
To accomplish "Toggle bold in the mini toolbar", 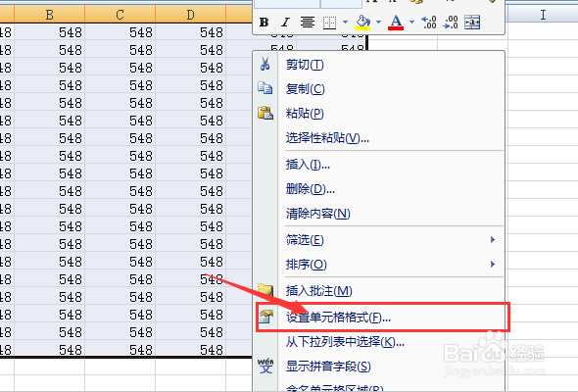I will (x=264, y=23).
